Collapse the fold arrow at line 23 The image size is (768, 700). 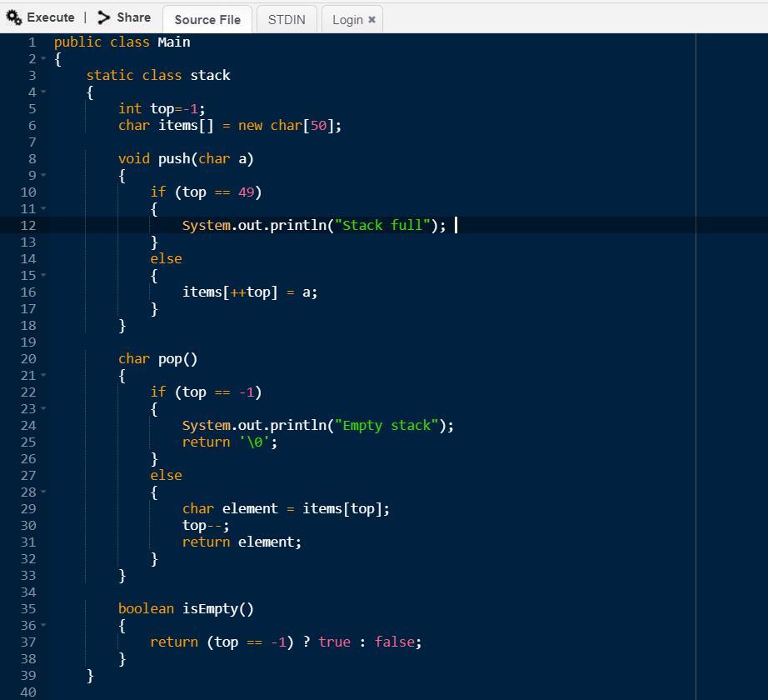(43, 408)
